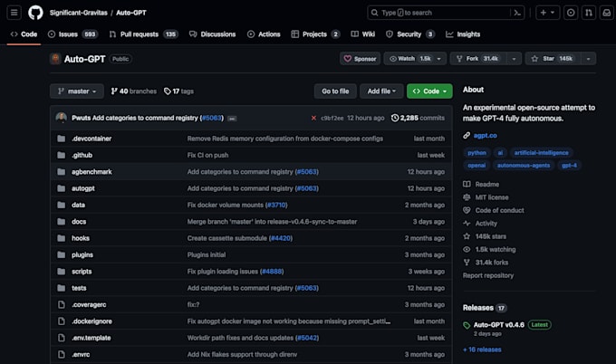Screen dimensions: 616x364
Task: Open the command palette icon
Action: [x=517, y=13]
